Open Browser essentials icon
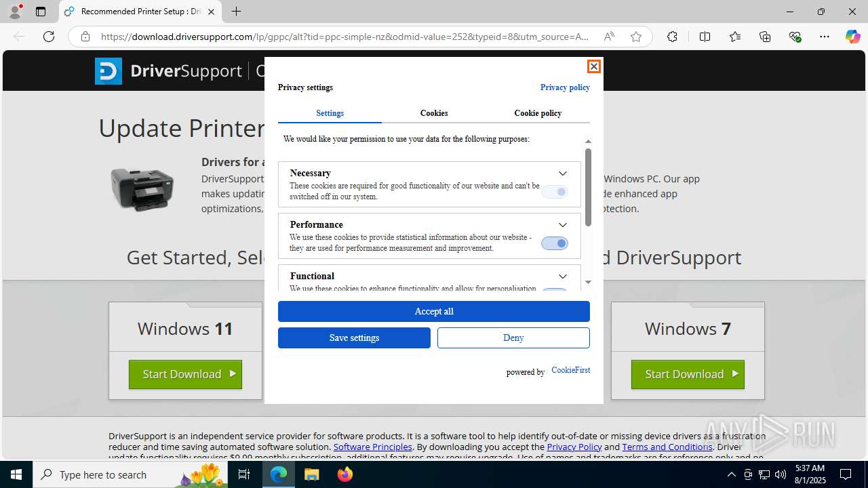This screenshot has height=488, width=868. (x=795, y=37)
